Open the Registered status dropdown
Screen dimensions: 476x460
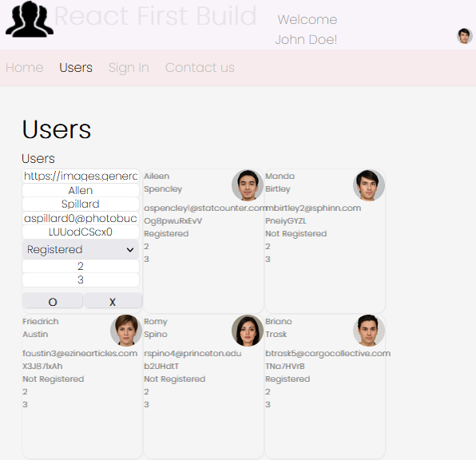tap(81, 249)
